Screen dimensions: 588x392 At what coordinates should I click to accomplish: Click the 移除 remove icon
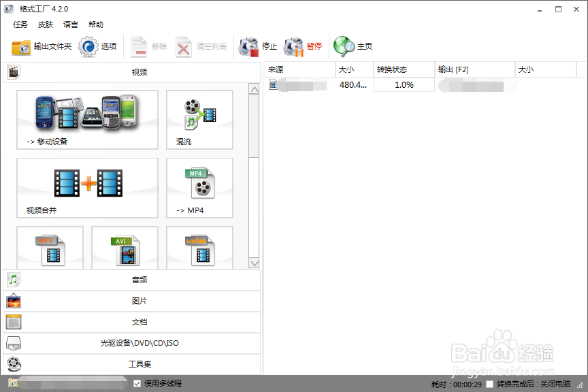[x=139, y=47]
